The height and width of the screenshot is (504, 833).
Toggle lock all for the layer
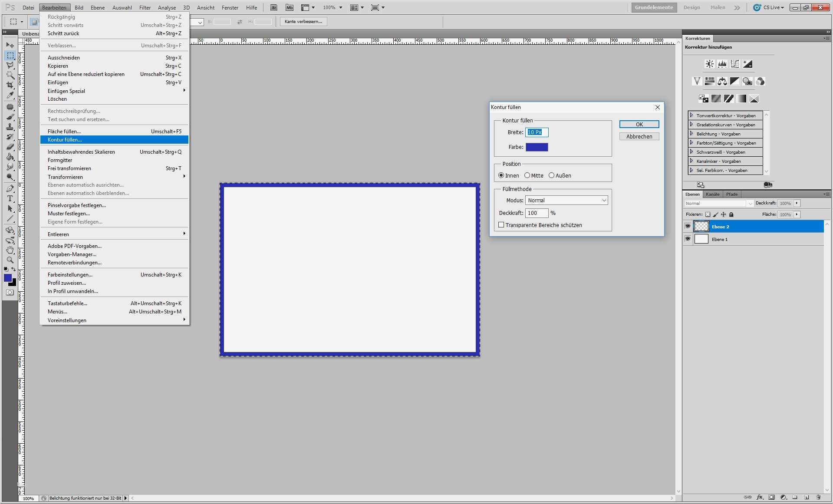(731, 214)
